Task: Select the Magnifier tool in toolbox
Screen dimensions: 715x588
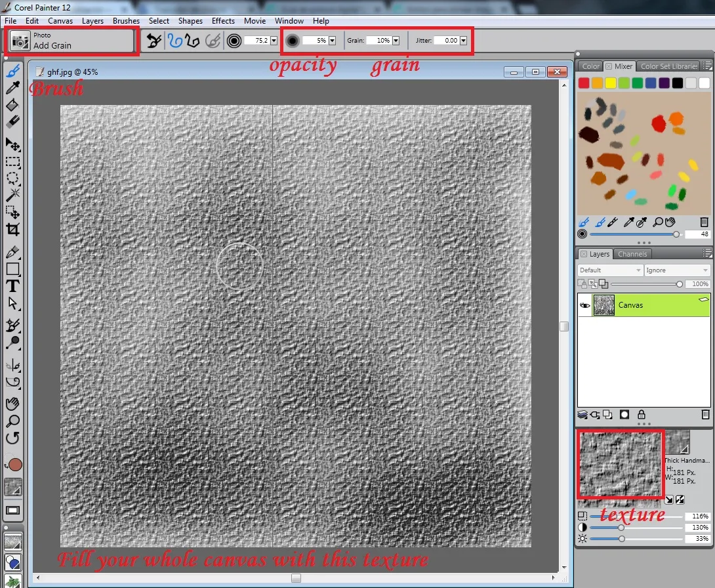Action: (12, 421)
